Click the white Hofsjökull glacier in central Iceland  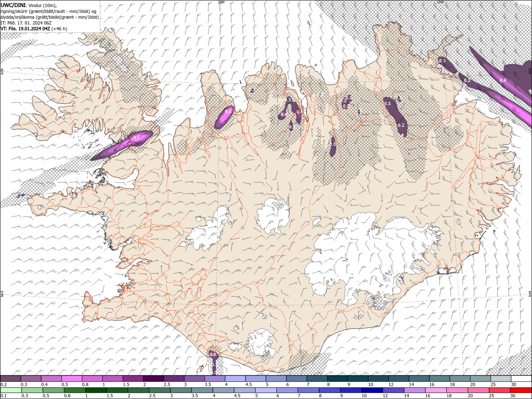click(x=273, y=215)
